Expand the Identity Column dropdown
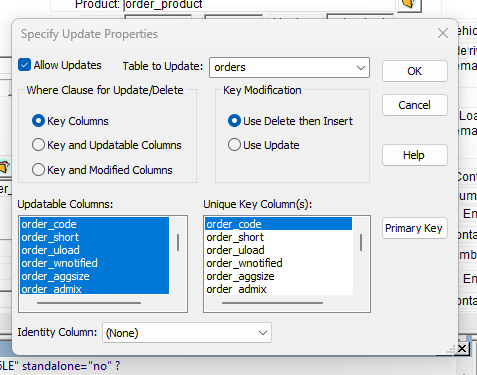This screenshot has height=375, width=477. [x=187, y=333]
